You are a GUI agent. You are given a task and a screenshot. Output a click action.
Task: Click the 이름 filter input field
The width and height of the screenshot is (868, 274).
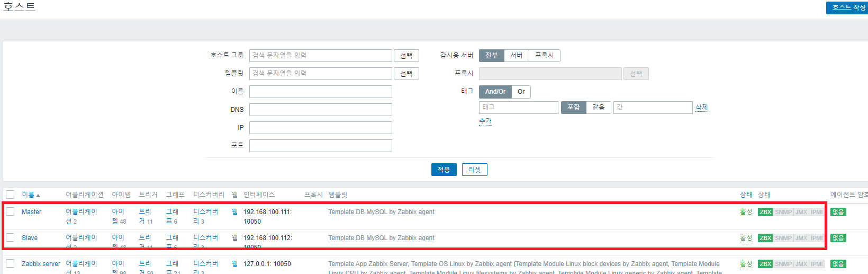(x=321, y=92)
